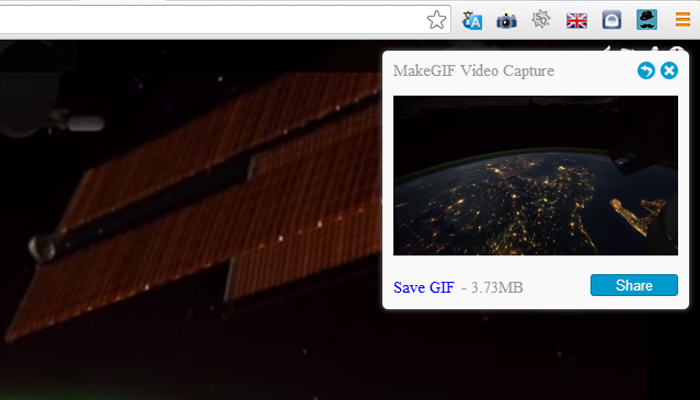Click the undo back arrow in MakeGIF popup
Image resolution: width=700 pixels, height=400 pixels.
(x=646, y=71)
